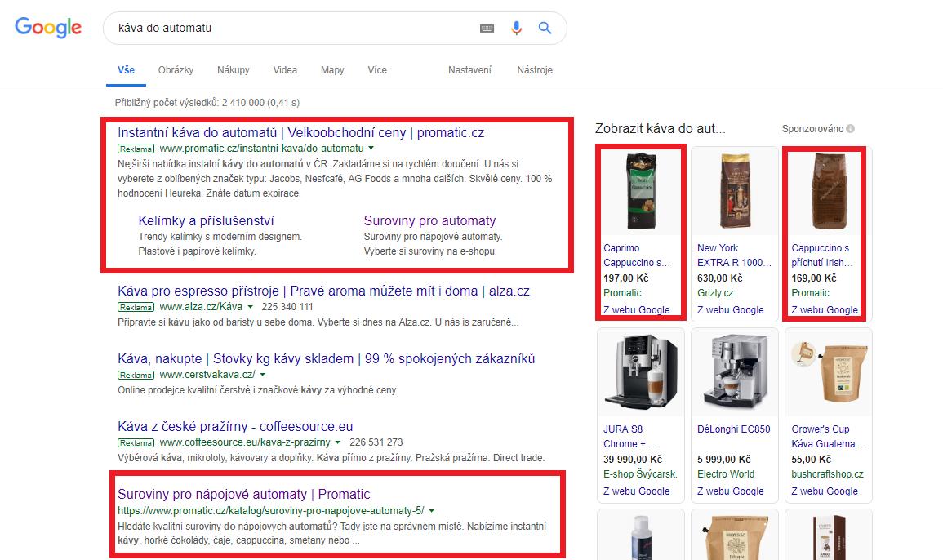This screenshot has width=943, height=560.
Task: Click the 5 999,00 Kč price
Action: [724, 459]
